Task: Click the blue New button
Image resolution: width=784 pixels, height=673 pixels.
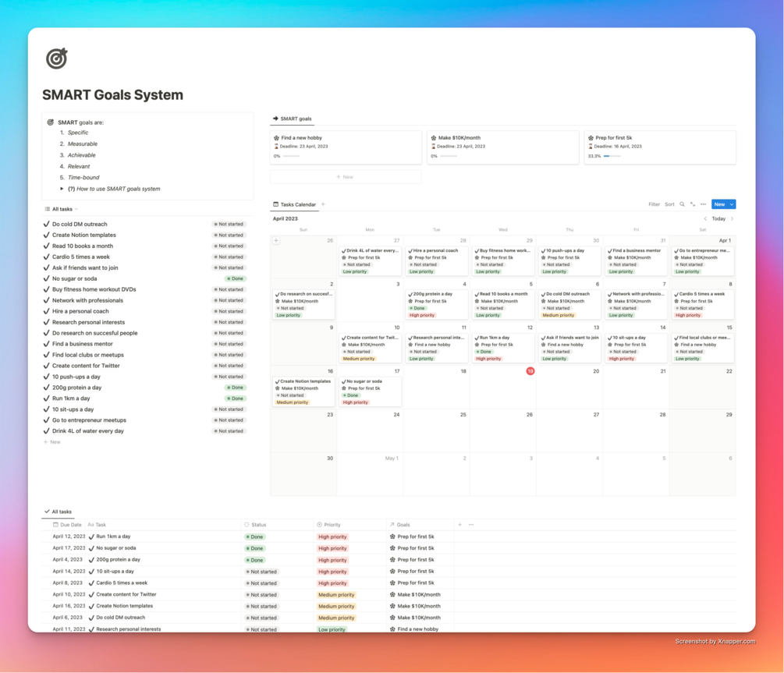Action: tap(720, 204)
